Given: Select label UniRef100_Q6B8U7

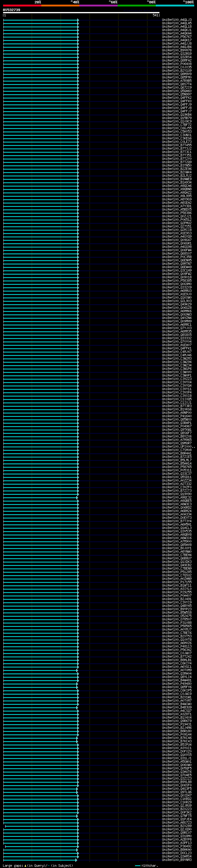Looking at the screenshot, I should (x=177, y=558).
